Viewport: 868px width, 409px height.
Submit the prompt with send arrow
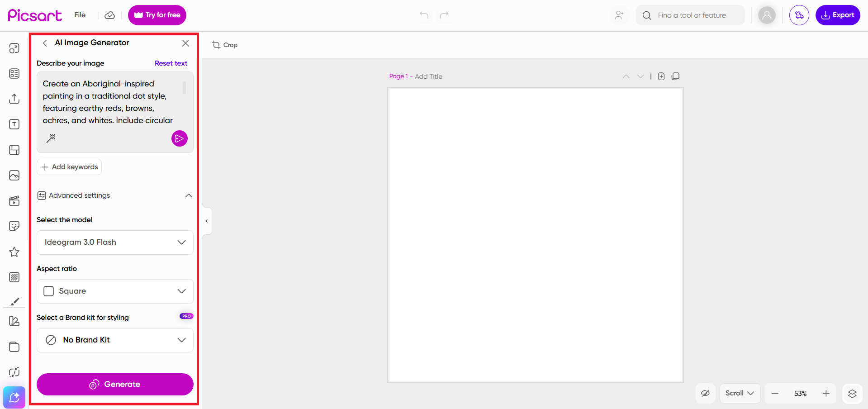click(x=180, y=138)
